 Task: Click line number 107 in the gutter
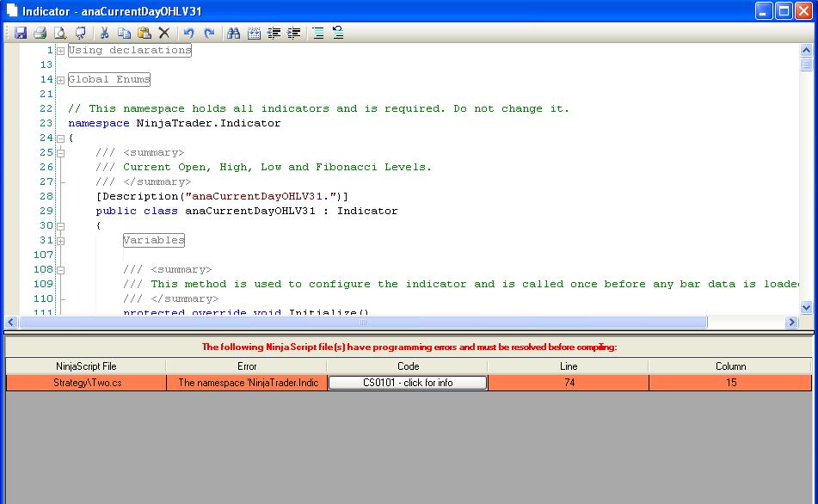(43, 255)
